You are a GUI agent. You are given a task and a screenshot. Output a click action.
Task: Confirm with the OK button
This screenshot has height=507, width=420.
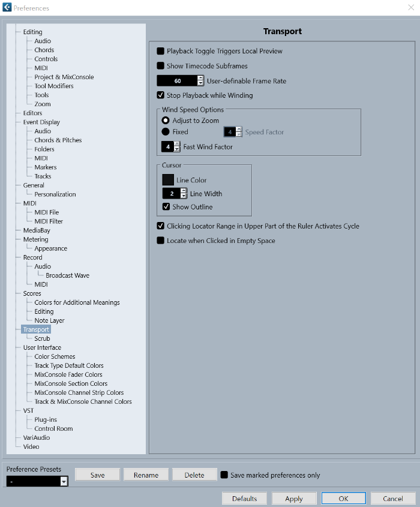343,498
